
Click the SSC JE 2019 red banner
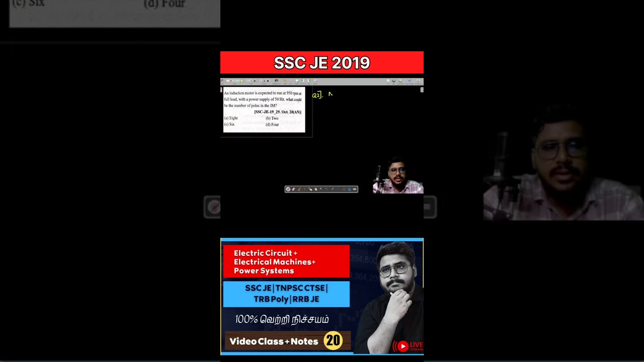[322, 63]
